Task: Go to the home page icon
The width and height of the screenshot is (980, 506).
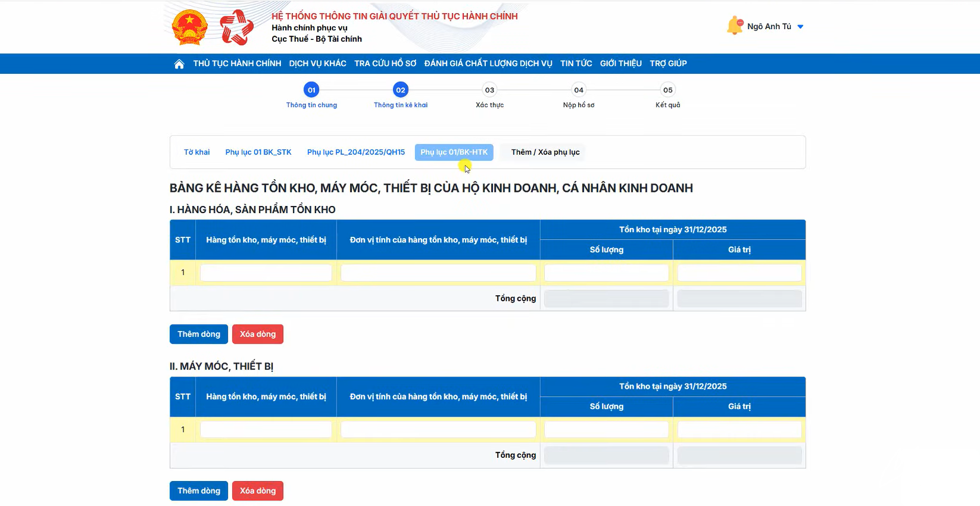Action: (179, 64)
